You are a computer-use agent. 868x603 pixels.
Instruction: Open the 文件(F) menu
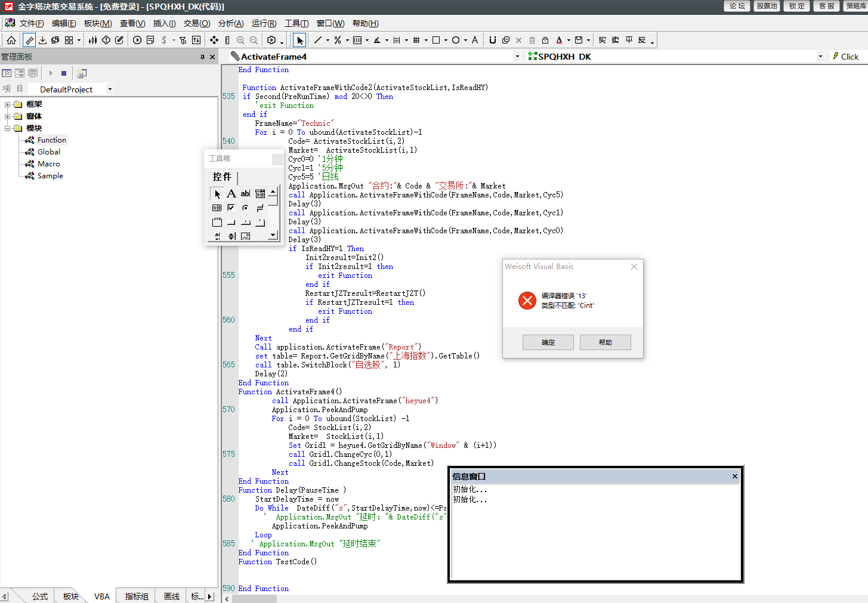coord(32,23)
